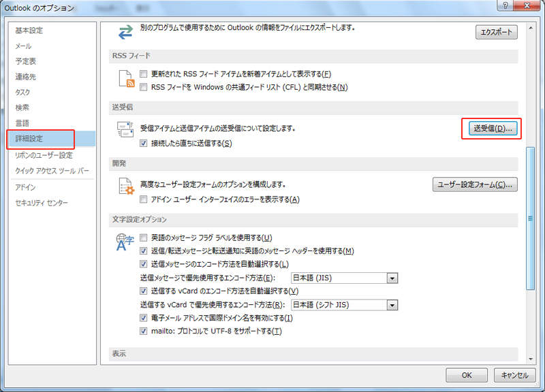Click the vertical scrollbar thumb

coord(531,218)
